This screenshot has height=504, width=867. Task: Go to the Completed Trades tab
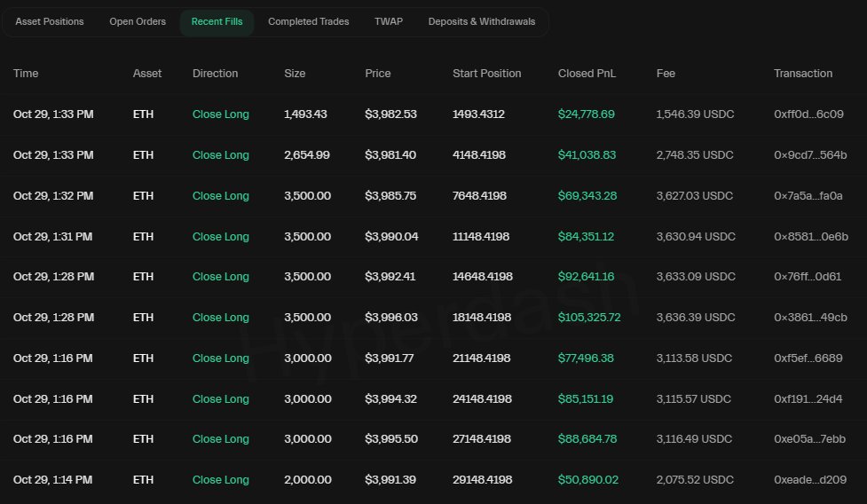pos(308,22)
